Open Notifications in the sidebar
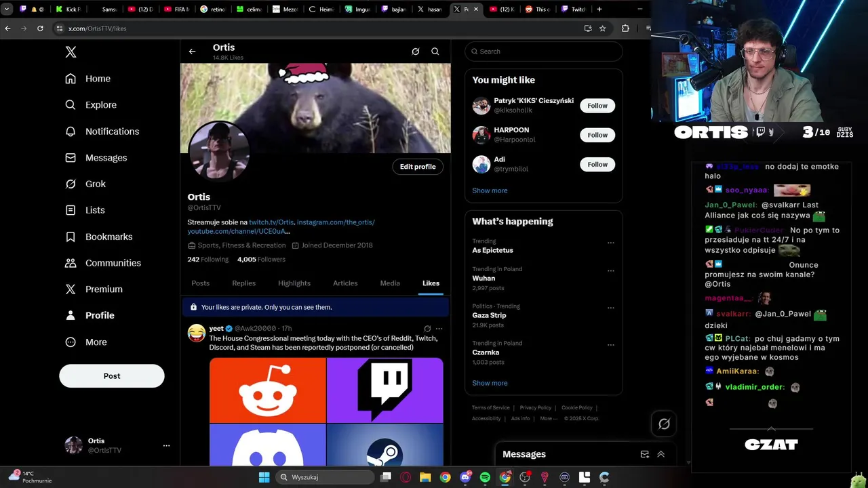The image size is (868, 488). click(102, 131)
